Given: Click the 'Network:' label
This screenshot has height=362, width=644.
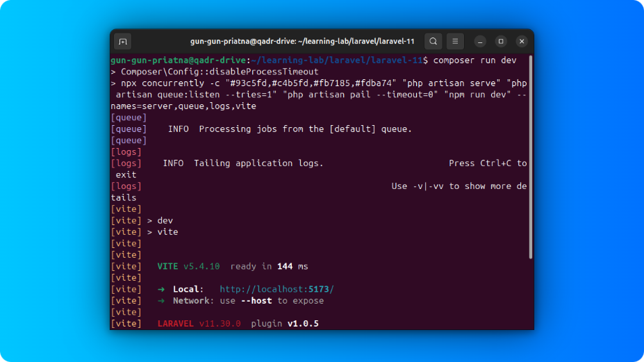Looking at the screenshot, I should (x=193, y=301).
